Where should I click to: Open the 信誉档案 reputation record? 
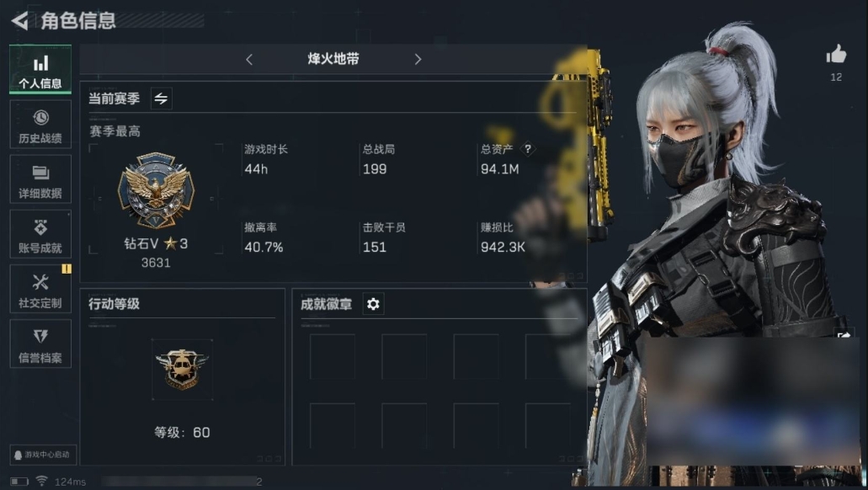[x=40, y=344]
